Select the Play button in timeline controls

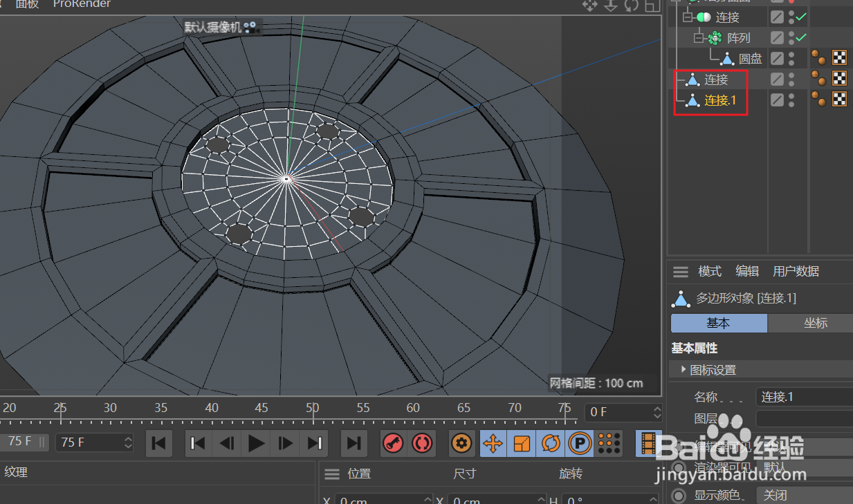point(255,444)
